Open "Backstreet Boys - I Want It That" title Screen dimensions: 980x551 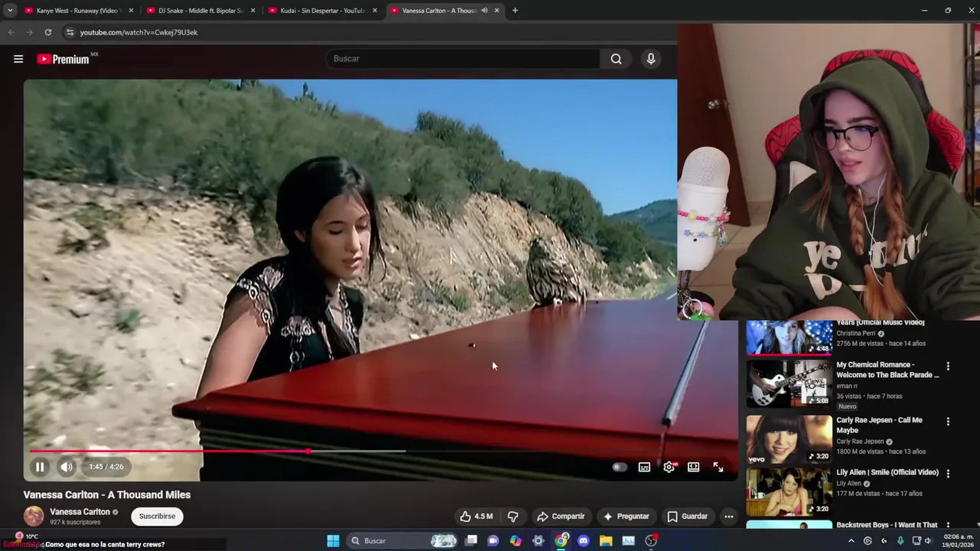[887, 525]
